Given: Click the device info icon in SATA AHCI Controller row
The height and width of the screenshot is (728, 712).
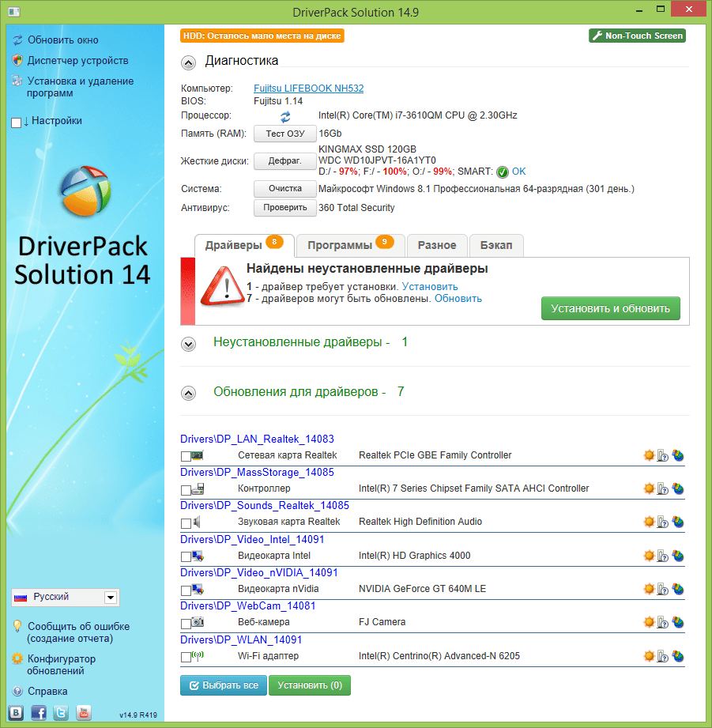Looking at the screenshot, I should pyautogui.click(x=663, y=488).
